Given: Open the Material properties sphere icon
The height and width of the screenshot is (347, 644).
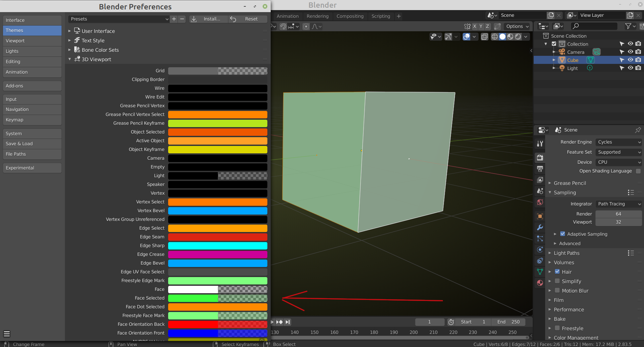Looking at the screenshot, I should [x=540, y=283].
